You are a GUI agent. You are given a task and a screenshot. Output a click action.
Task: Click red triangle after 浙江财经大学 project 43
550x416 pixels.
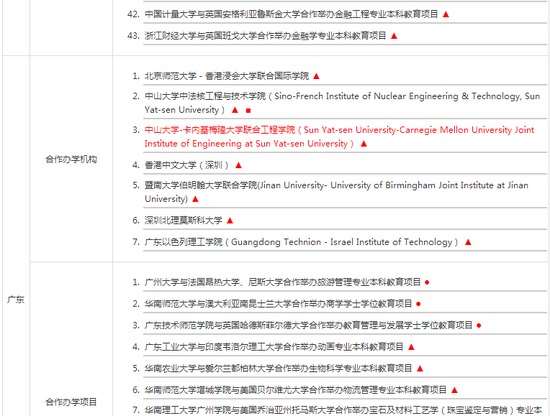pyautogui.click(x=394, y=36)
